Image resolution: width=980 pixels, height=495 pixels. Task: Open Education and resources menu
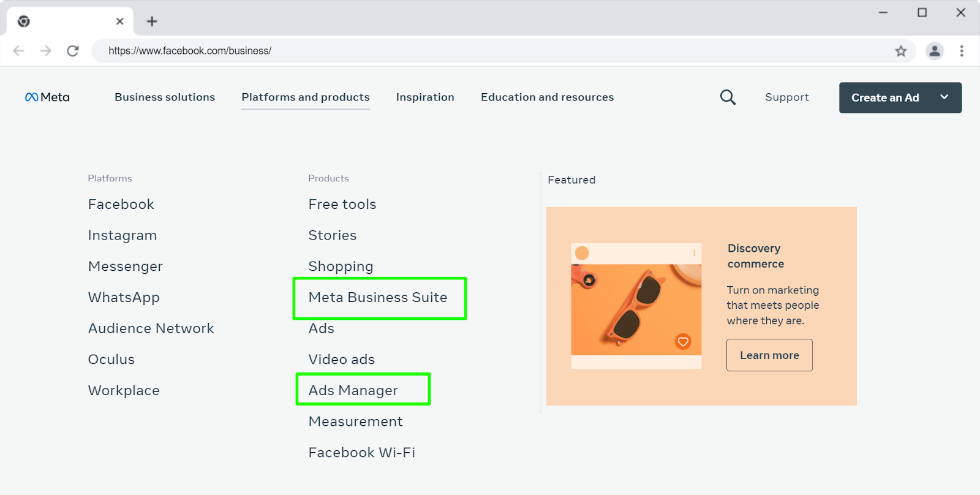click(547, 97)
